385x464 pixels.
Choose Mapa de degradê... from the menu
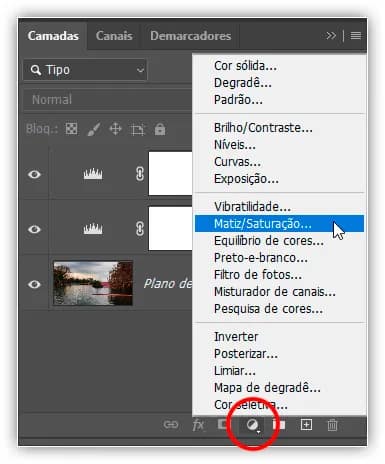[279, 388]
